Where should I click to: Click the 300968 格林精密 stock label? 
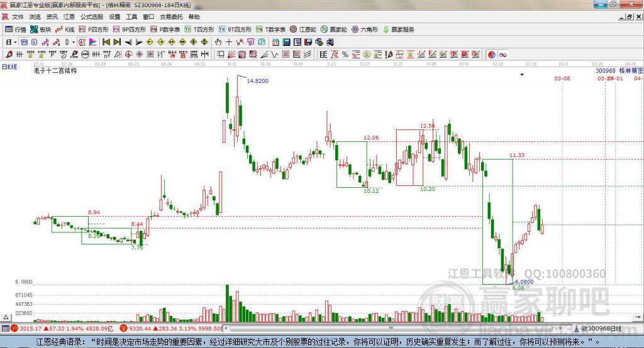[x=619, y=70]
